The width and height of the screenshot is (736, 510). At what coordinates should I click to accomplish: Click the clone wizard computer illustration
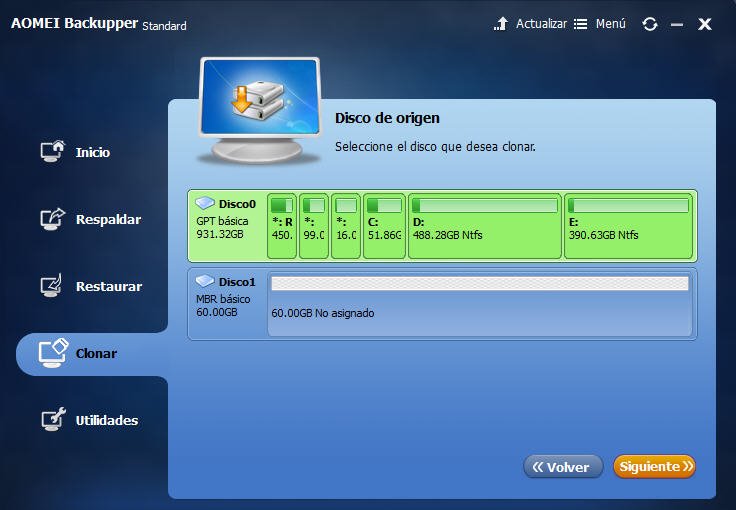click(x=260, y=110)
